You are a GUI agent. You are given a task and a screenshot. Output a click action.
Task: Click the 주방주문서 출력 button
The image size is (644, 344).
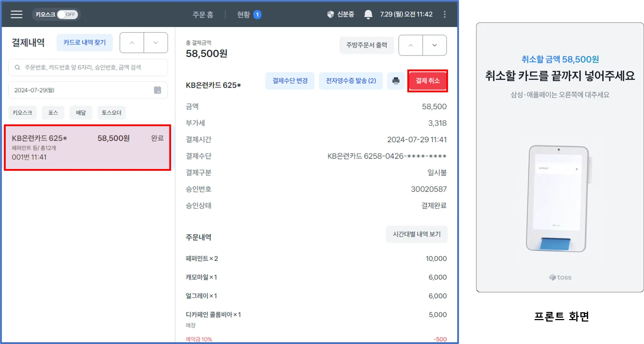[367, 45]
